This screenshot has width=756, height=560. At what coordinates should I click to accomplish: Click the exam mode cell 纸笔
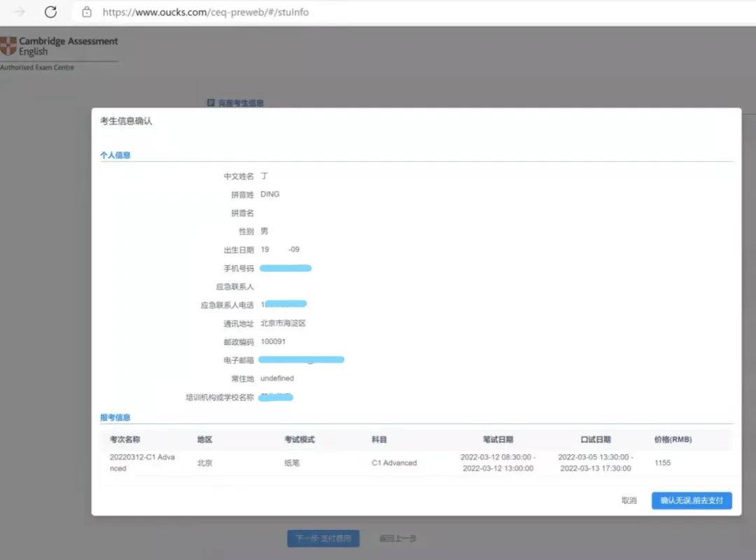(x=292, y=463)
